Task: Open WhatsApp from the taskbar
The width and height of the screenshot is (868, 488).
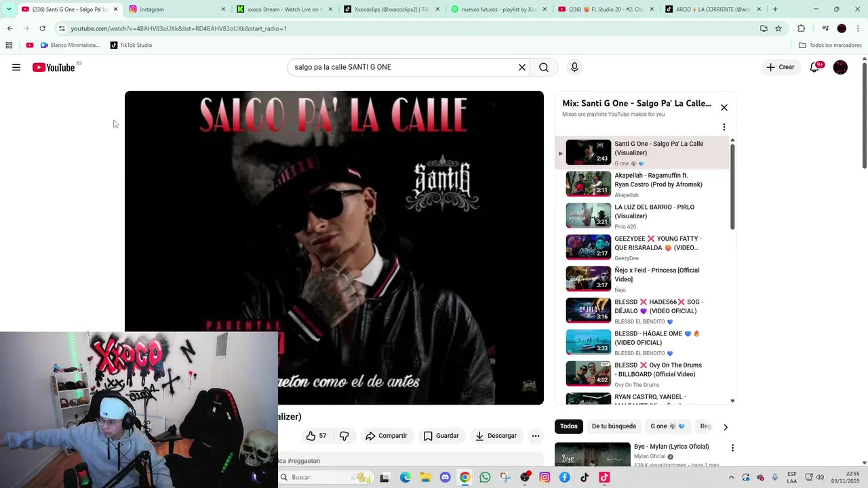Action: coord(485,477)
